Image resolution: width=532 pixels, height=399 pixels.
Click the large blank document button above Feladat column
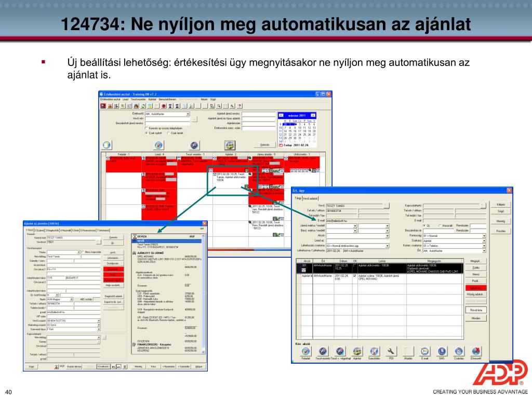(107, 145)
